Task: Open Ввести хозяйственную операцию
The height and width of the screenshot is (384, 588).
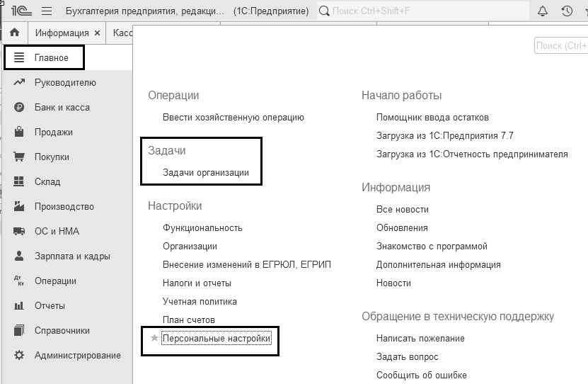Action: pyautogui.click(x=234, y=117)
